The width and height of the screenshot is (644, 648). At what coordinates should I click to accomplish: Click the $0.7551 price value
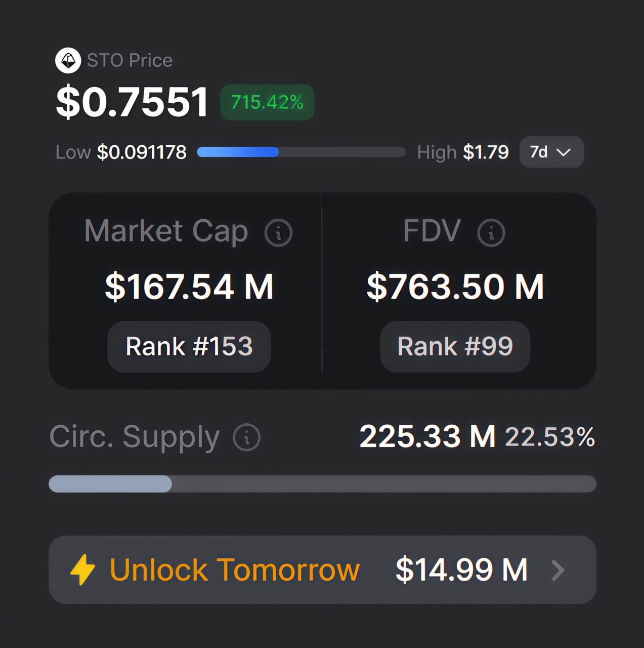[132, 102]
